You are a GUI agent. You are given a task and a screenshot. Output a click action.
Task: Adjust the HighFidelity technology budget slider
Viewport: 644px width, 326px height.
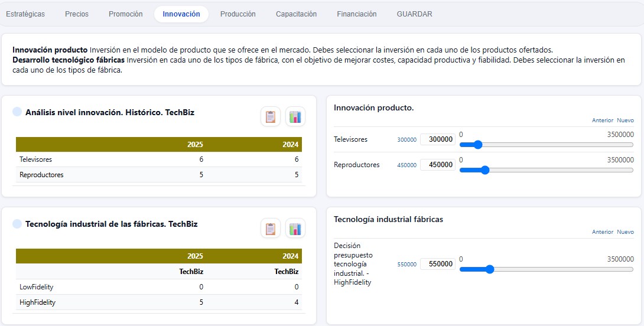[x=547, y=269]
